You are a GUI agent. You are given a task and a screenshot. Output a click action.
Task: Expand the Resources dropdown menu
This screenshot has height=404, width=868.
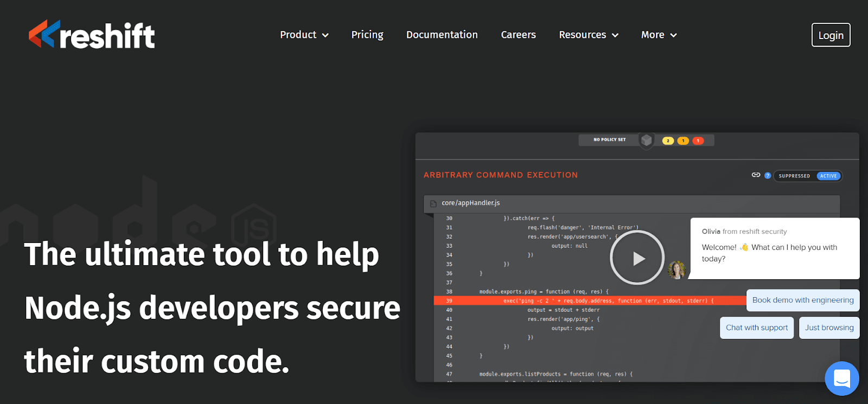click(x=589, y=35)
